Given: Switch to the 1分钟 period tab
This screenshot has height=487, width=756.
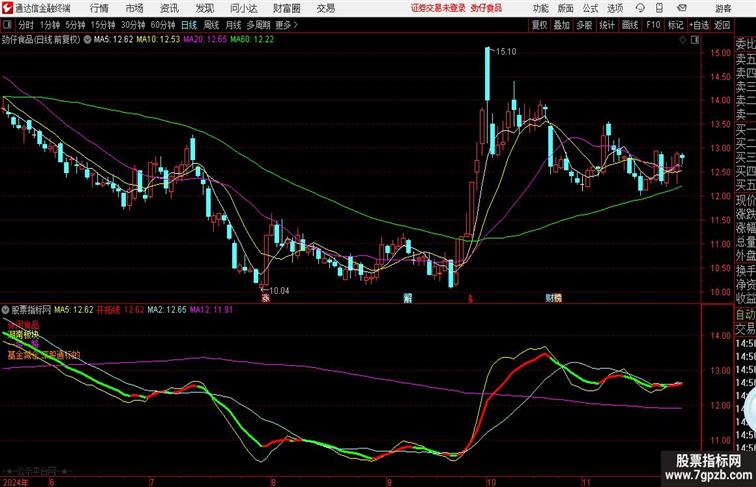Looking at the screenshot, I should pos(50,25).
